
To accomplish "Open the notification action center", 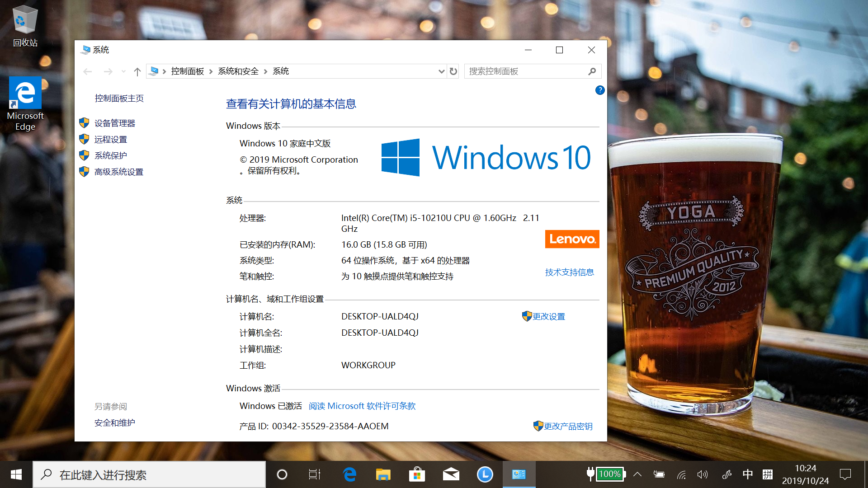I will (845, 474).
